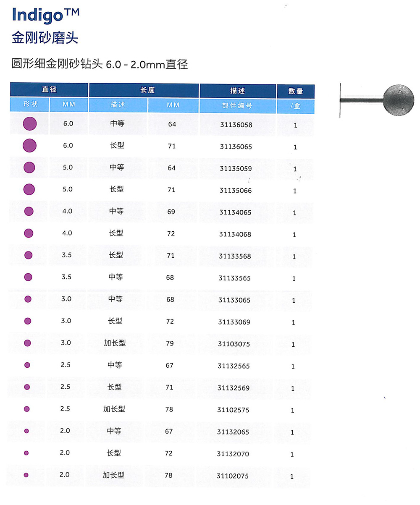Click the diamond burr product image

click(x=377, y=99)
